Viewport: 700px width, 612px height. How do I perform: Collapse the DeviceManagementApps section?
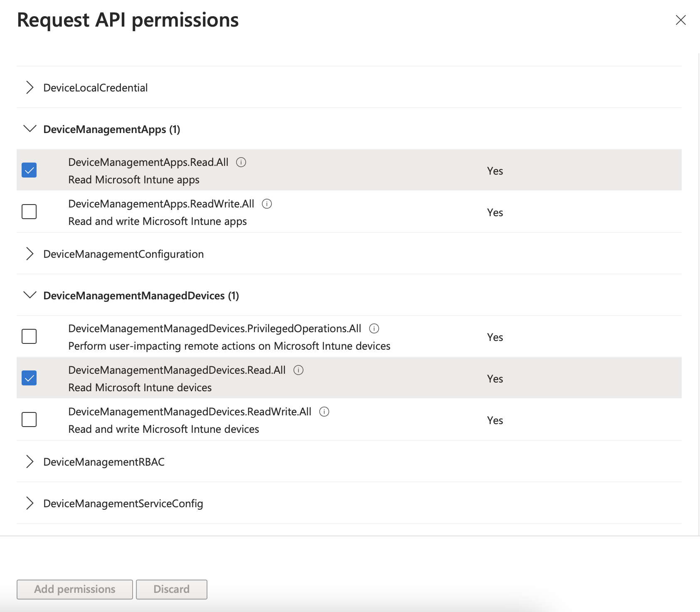point(30,129)
